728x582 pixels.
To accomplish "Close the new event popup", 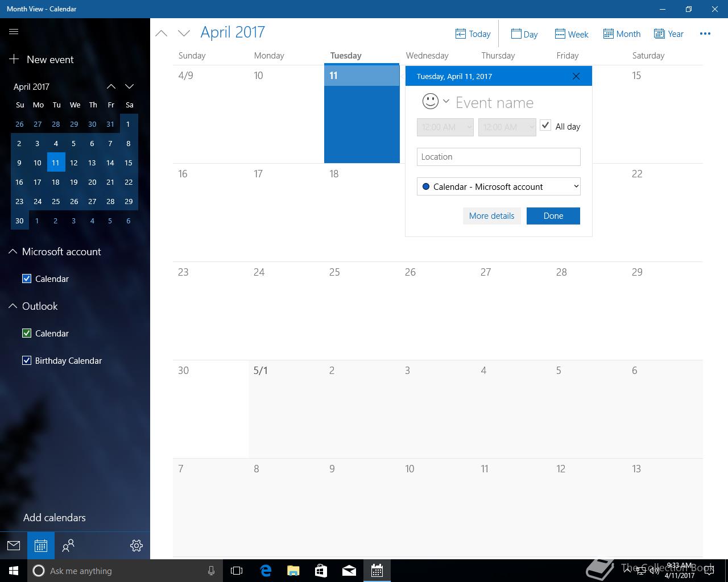I will point(576,76).
